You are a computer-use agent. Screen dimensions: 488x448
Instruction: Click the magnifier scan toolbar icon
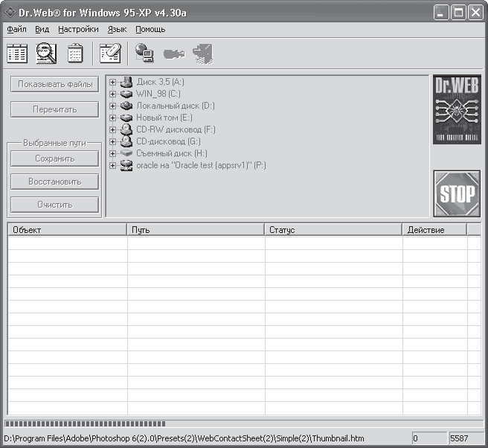point(46,54)
